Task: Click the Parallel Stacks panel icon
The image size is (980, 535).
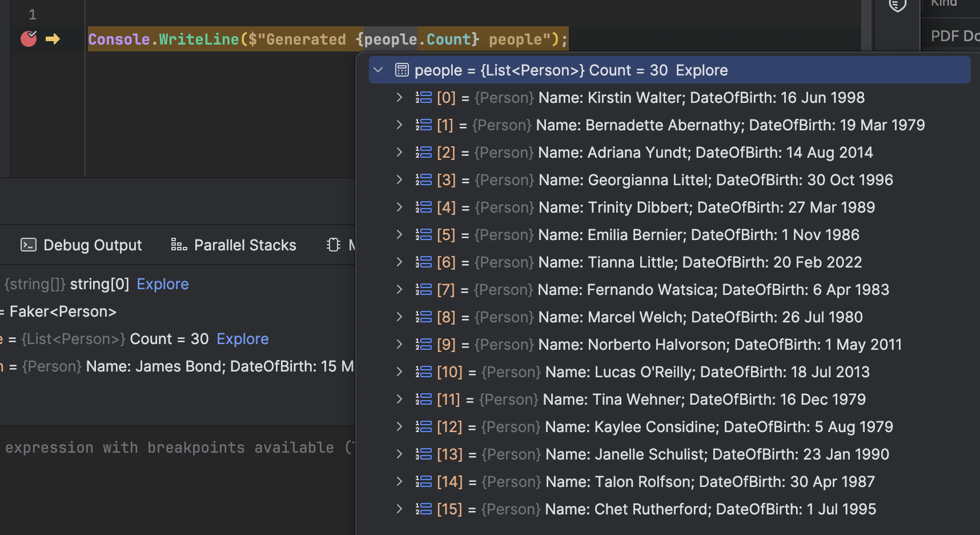Action: click(178, 245)
